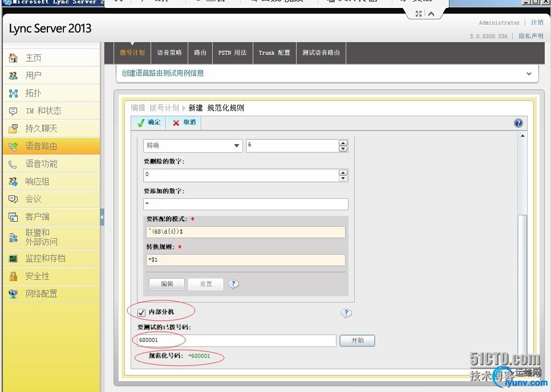Cancel with the 取消 button
Image resolution: width=551 pixels, height=392 pixels.
[184, 122]
